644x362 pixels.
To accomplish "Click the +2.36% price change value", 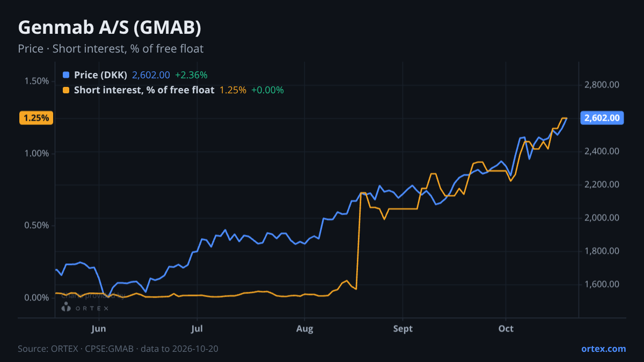I will pos(191,75).
